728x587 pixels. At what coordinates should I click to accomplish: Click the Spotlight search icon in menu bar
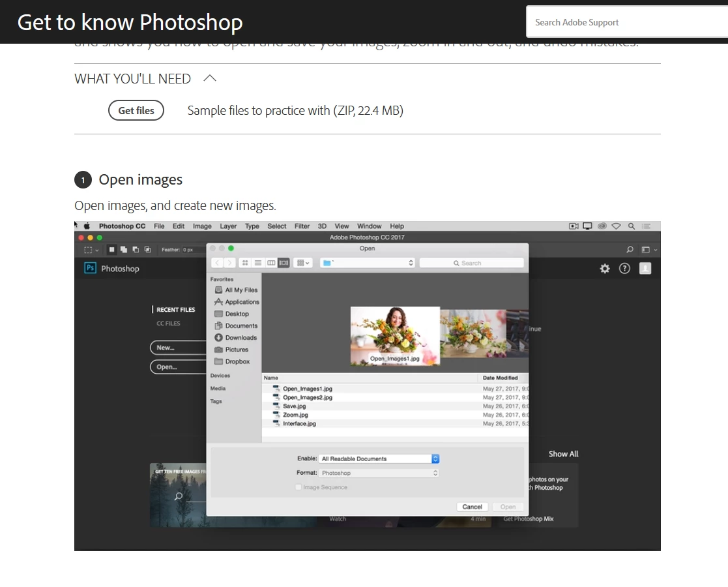632,226
